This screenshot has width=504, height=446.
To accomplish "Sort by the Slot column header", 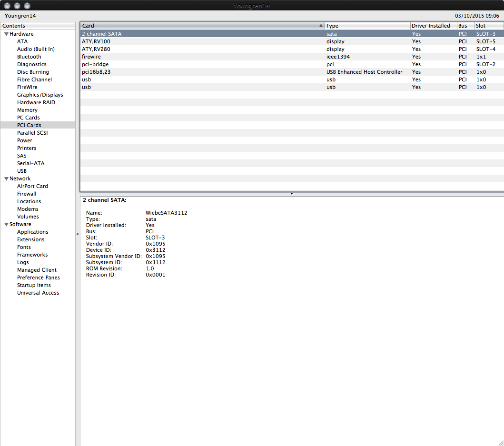I will 489,26.
